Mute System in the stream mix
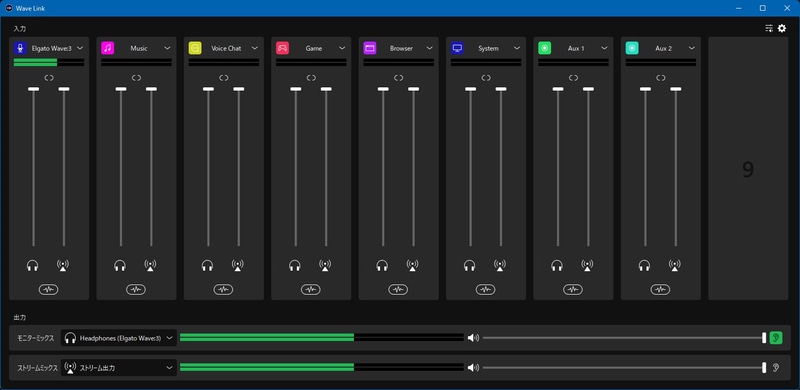800x390 pixels. (x=500, y=265)
